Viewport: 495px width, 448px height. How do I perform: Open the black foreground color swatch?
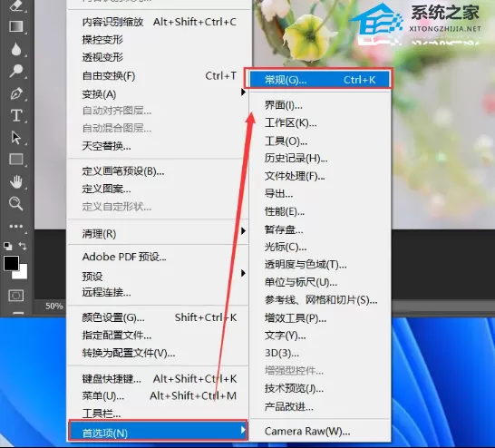[12, 263]
